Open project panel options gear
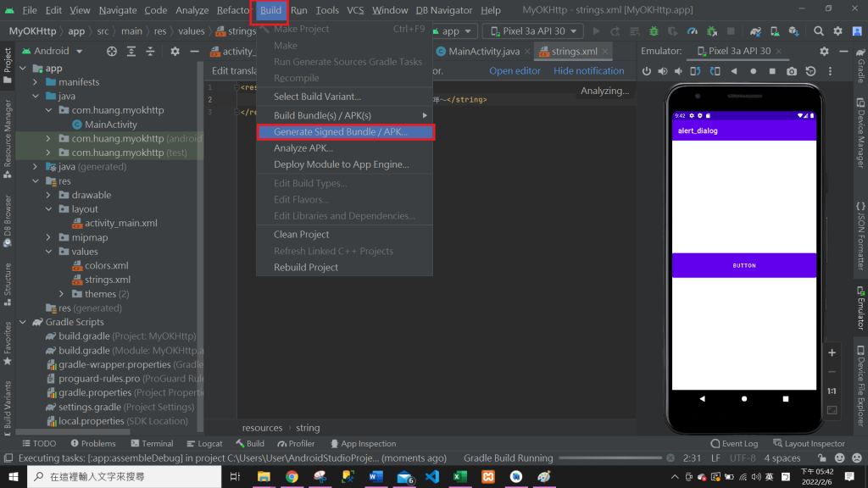Viewport: 868px width, 488px height. click(175, 51)
